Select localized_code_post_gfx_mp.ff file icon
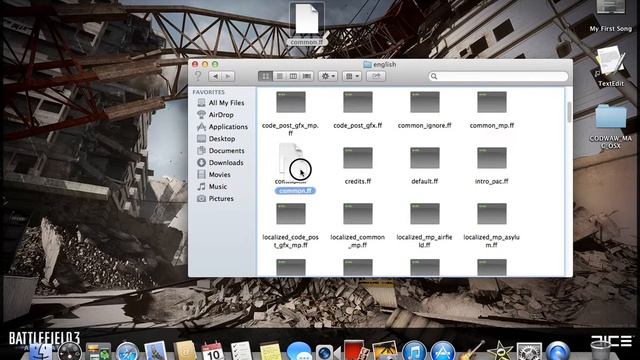Viewport: 640px width, 360px height. [x=291, y=213]
